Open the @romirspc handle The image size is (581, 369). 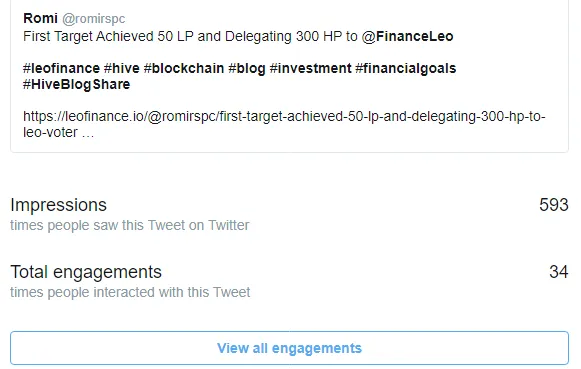[x=94, y=19]
